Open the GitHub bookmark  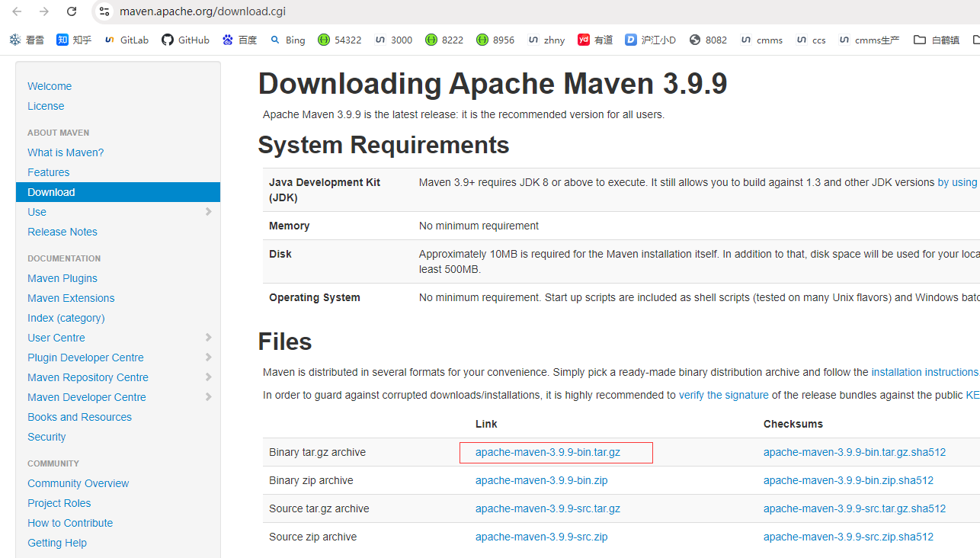(x=185, y=40)
